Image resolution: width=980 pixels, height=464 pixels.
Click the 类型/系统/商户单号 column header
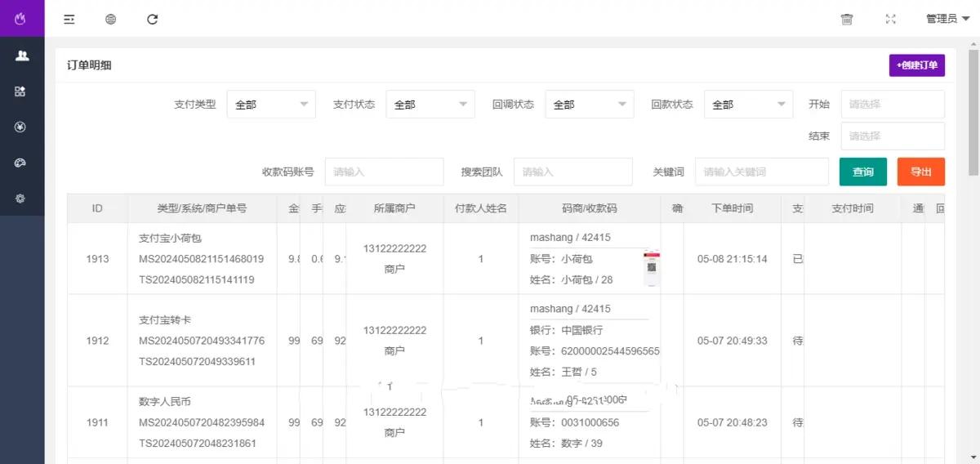[x=202, y=208]
